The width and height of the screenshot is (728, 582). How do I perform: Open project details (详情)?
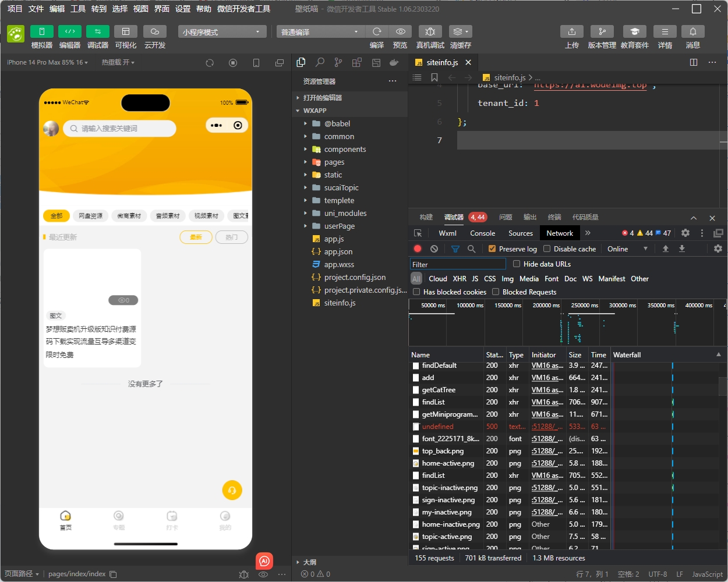coord(665,31)
